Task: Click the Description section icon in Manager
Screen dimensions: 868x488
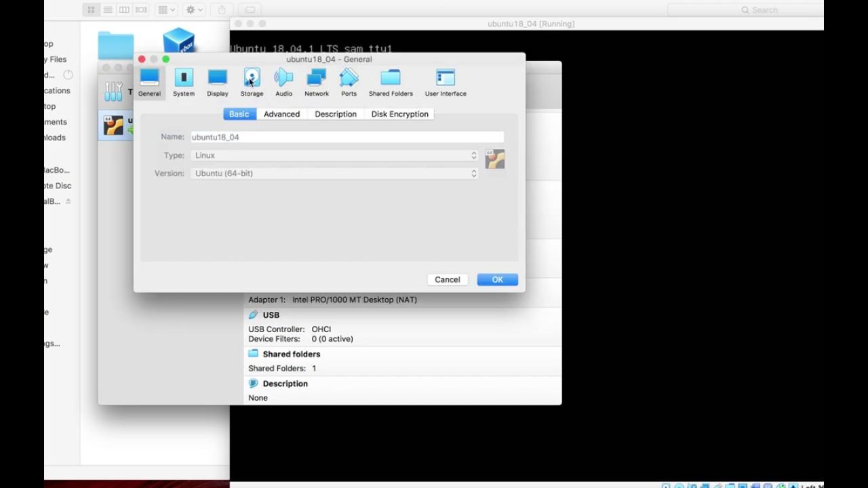Action: [254, 384]
